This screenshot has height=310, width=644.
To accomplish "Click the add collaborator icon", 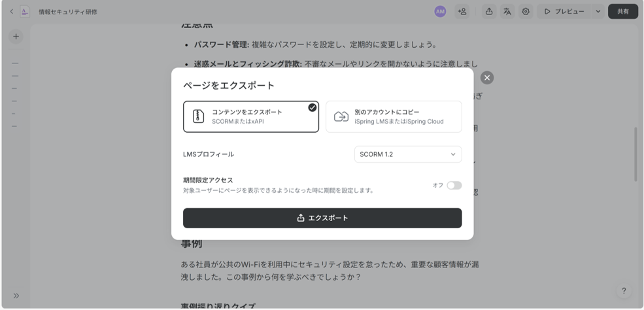I will click(462, 12).
